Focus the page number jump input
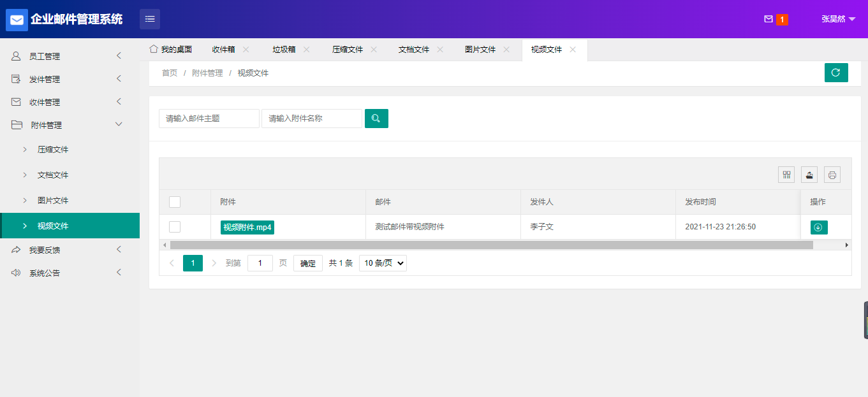Viewport: 868px width, 397px height. click(x=260, y=263)
